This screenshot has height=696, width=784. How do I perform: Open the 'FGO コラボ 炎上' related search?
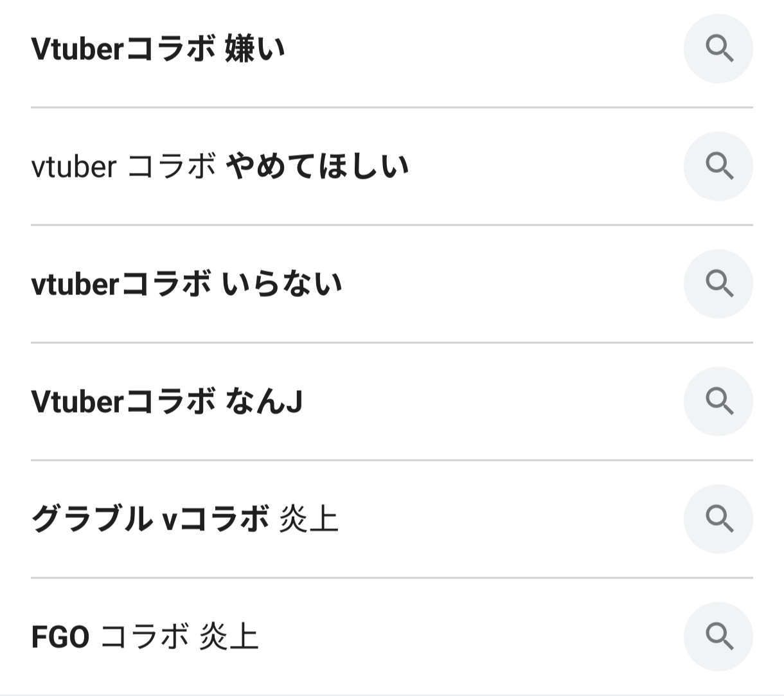tap(145, 638)
